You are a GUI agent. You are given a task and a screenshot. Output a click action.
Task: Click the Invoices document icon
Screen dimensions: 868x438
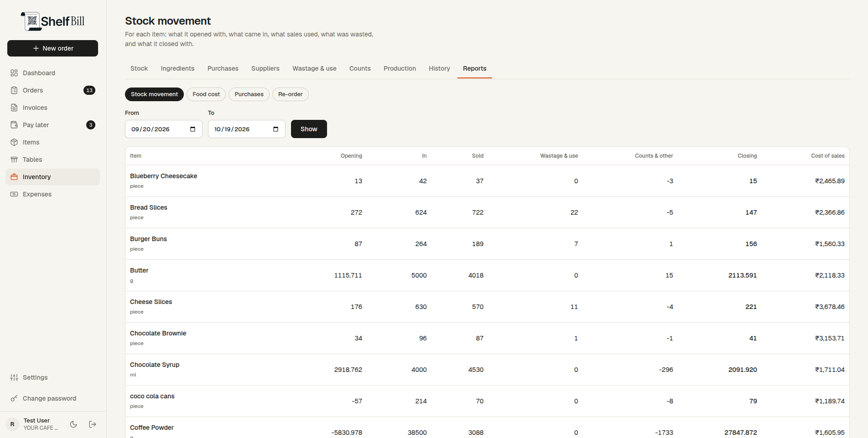click(x=14, y=108)
